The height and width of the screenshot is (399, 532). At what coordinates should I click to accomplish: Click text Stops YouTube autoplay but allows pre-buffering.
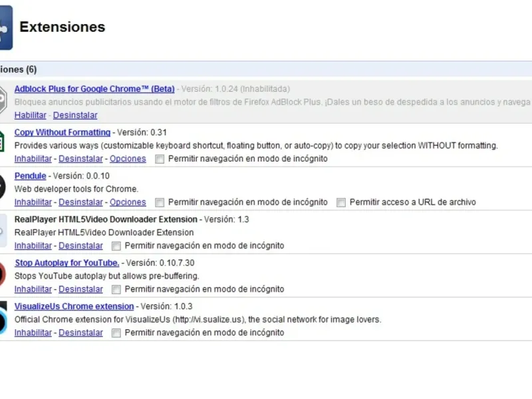[x=107, y=276]
